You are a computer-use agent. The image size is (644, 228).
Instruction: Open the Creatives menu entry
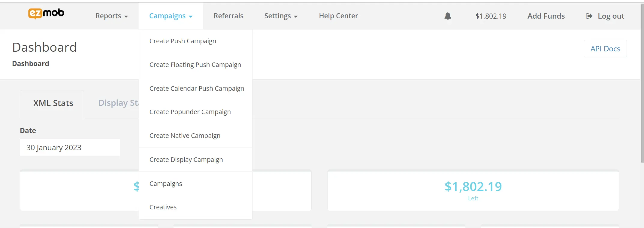[163, 207]
